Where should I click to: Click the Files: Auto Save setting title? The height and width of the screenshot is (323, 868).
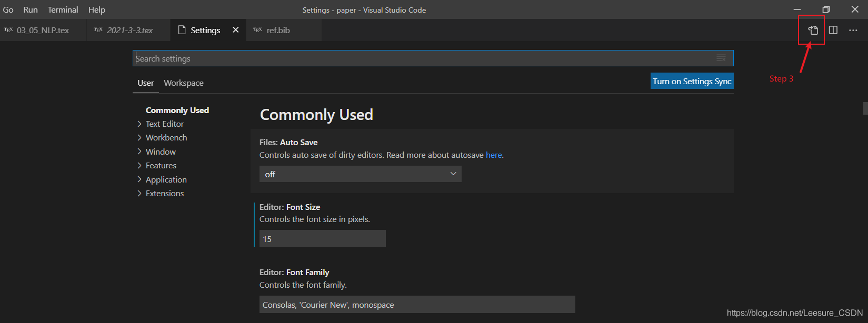coord(288,143)
